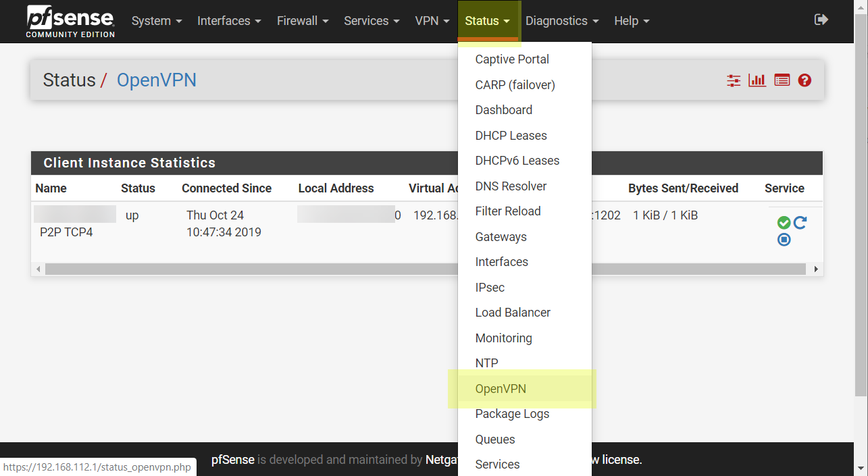
Task: Expand the VPN menu
Action: 432,21
